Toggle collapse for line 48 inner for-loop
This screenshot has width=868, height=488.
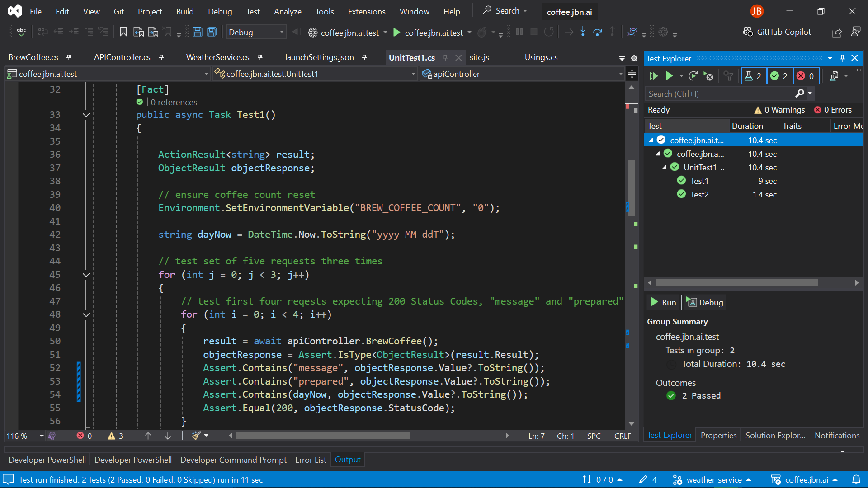click(x=86, y=314)
